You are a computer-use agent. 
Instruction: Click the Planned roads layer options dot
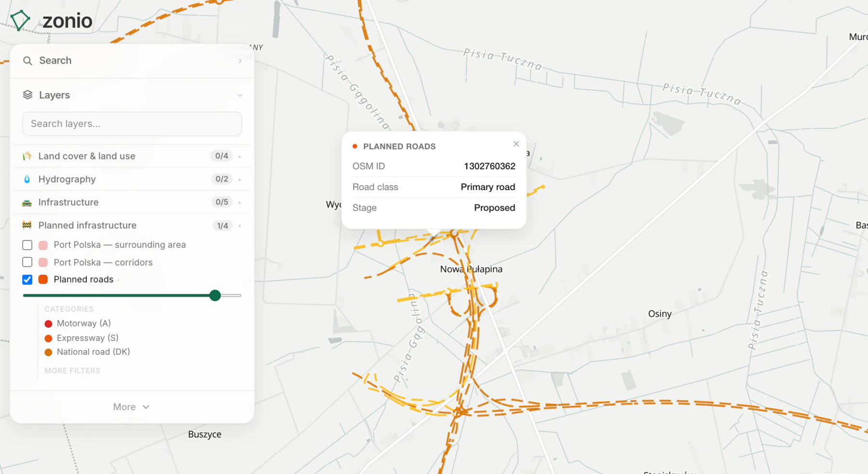pos(119,280)
